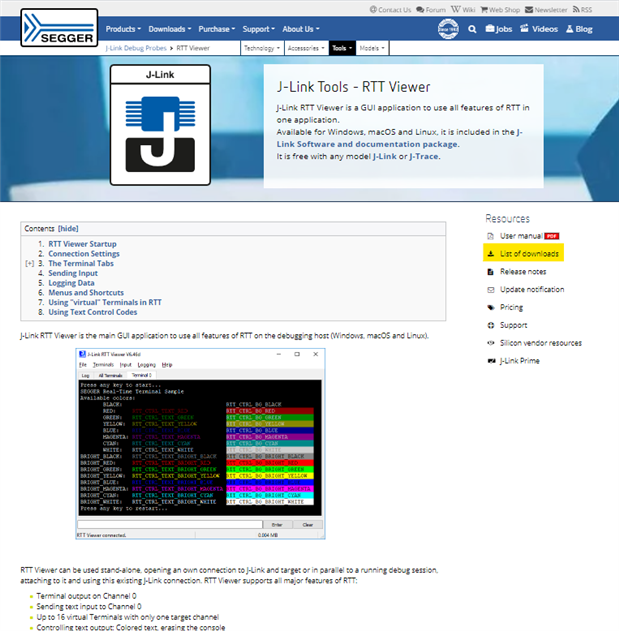The image size is (619, 631).
Task: Click the envelope icon beside Update notification
Action: click(x=491, y=290)
